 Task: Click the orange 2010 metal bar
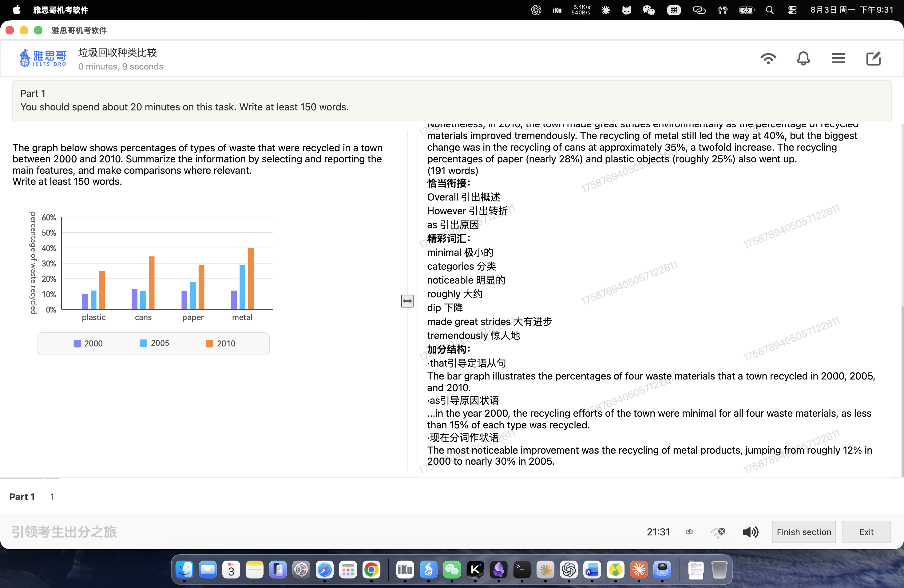251,278
